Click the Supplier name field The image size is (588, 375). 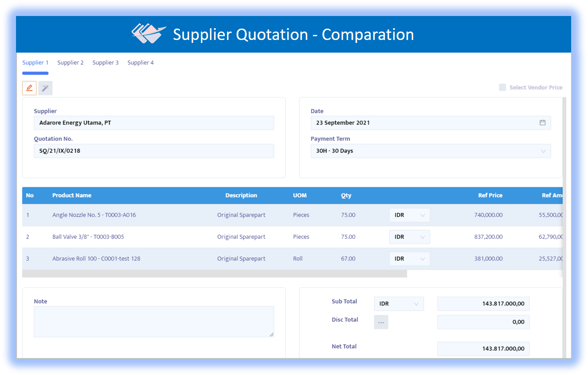tap(154, 123)
